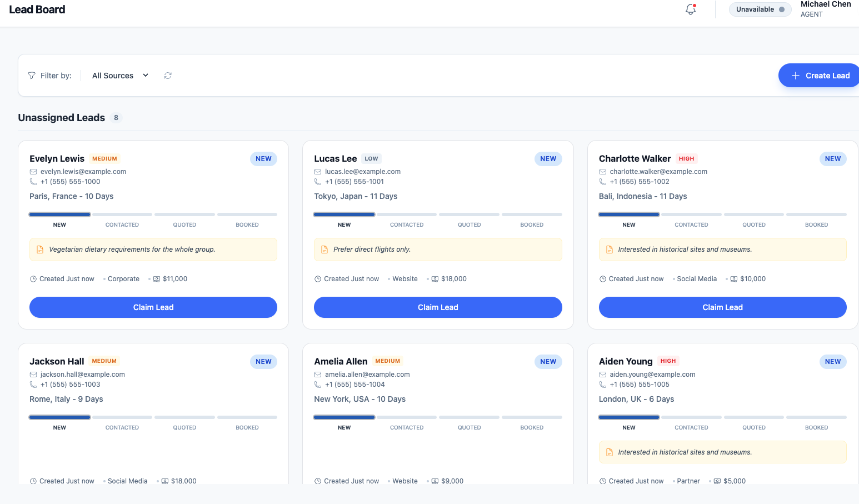Click Lucas Lee's phone icon
Viewport: 859px width, 504px height.
(318, 182)
